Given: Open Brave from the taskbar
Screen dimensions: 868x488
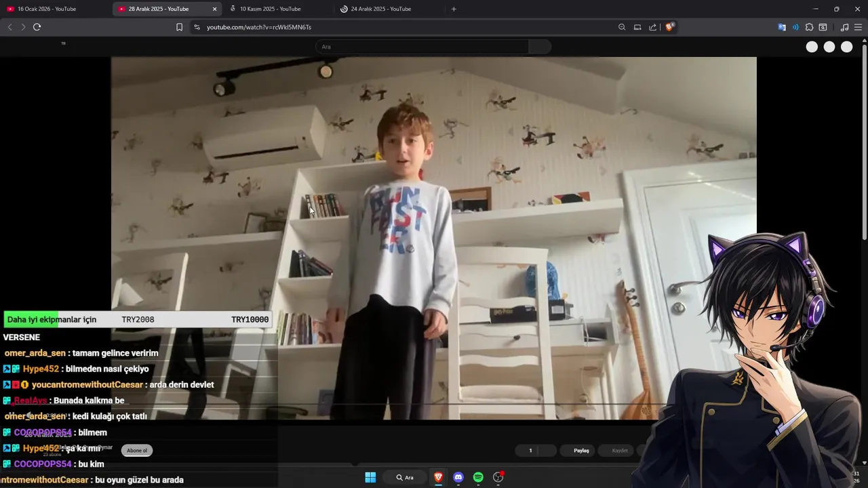Looking at the screenshot, I should tap(438, 477).
